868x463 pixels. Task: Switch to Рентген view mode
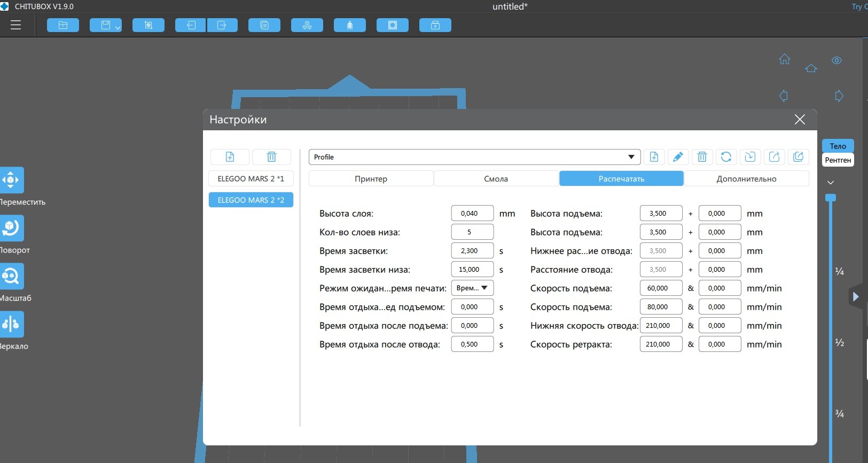click(x=838, y=160)
